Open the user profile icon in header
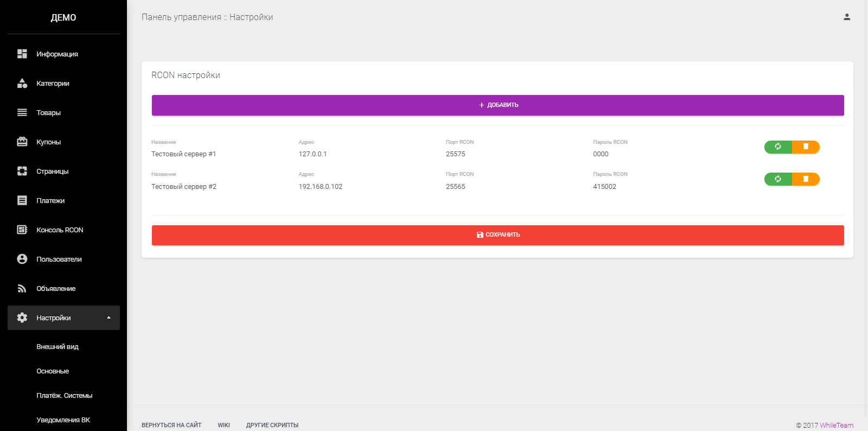Screen dimensions: 868x431 pos(847,17)
